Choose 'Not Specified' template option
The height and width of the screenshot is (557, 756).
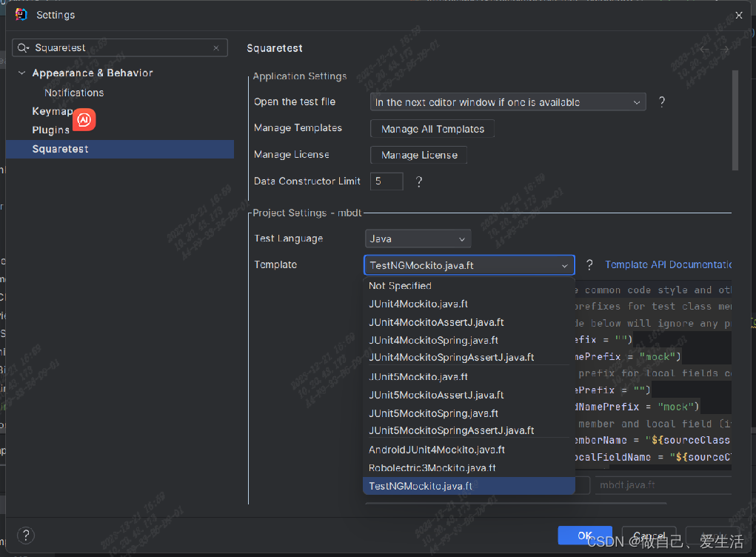click(469, 285)
